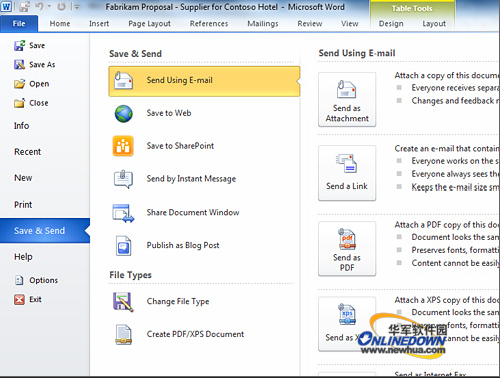
Task: Select the Save to Web globe icon
Action: coord(124,113)
